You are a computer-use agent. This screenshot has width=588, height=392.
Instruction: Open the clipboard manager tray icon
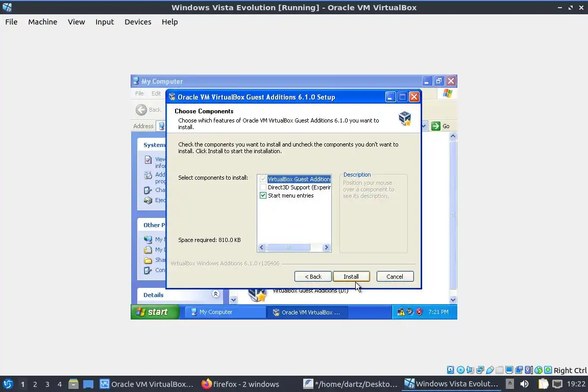(543, 384)
